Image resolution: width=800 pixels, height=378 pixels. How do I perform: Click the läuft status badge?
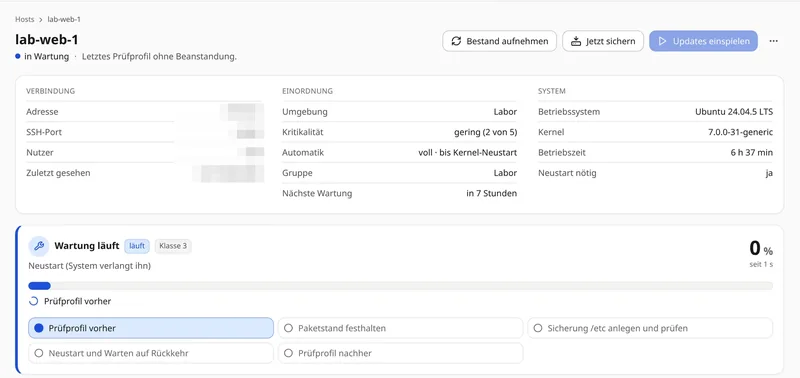tap(137, 246)
